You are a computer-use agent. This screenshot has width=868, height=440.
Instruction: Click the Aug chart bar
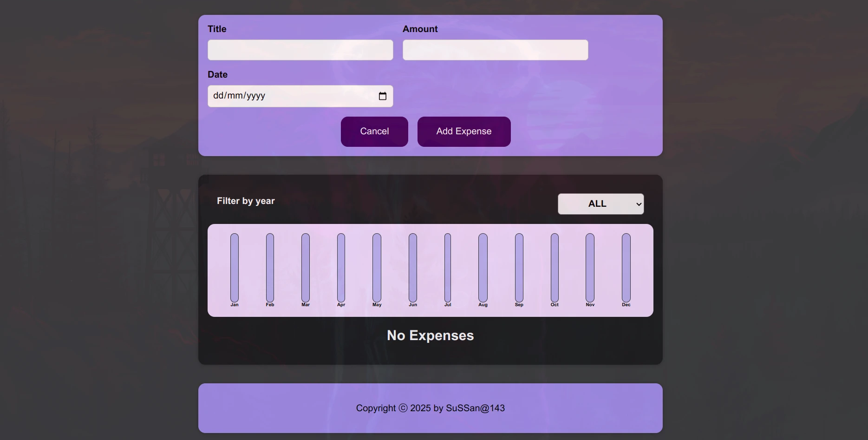(483, 268)
